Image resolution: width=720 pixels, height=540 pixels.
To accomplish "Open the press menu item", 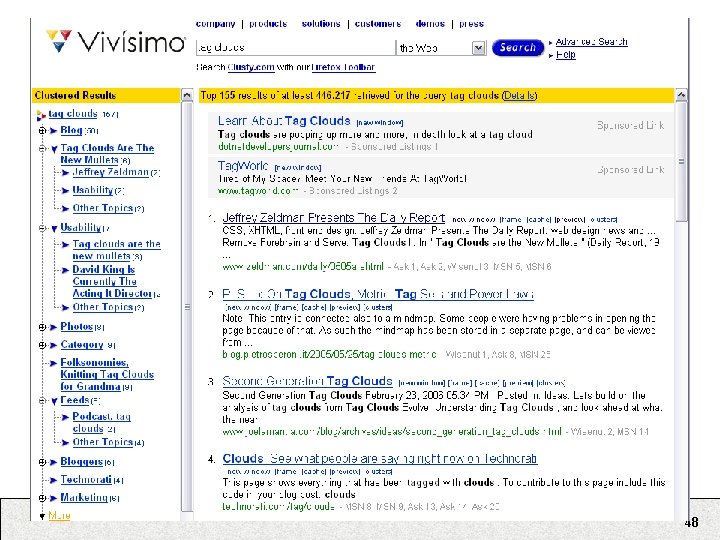I will coord(472,24).
